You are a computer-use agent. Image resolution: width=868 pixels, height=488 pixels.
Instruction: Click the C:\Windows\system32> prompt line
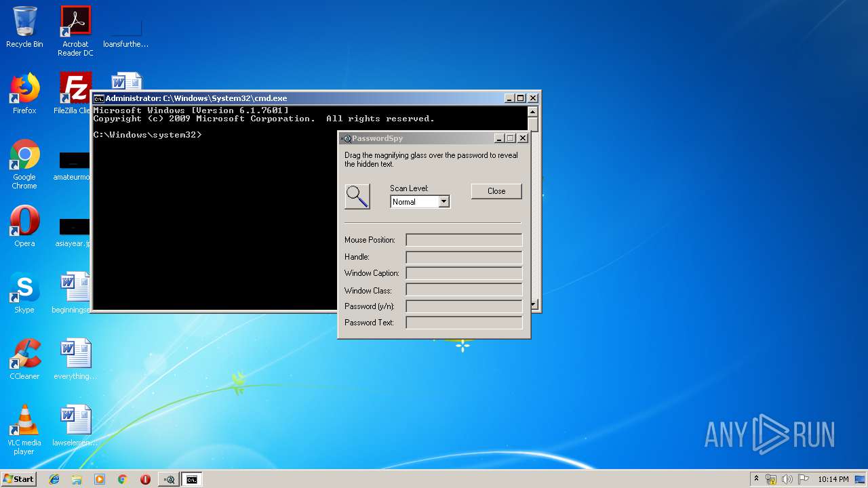(x=147, y=135)
